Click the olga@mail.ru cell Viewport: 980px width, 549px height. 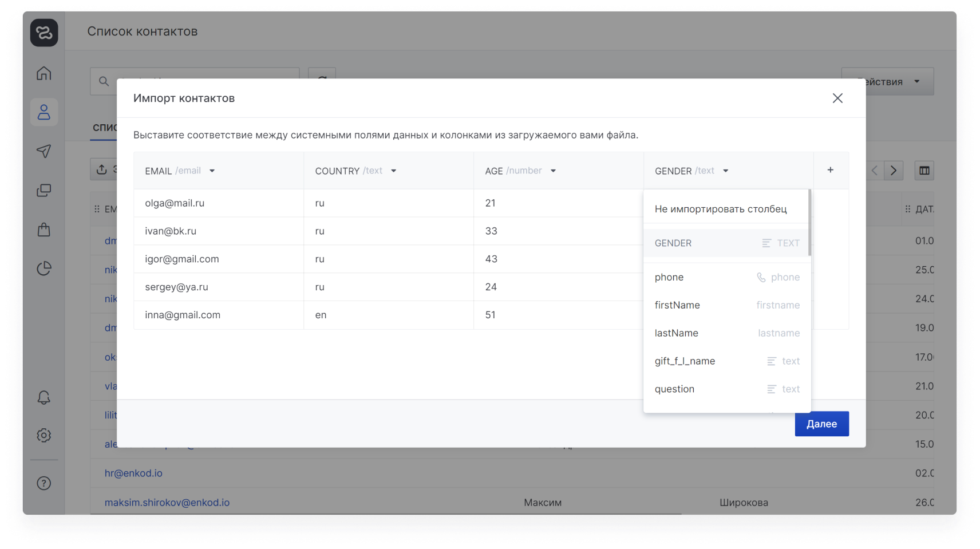click(x=219, y=203)
